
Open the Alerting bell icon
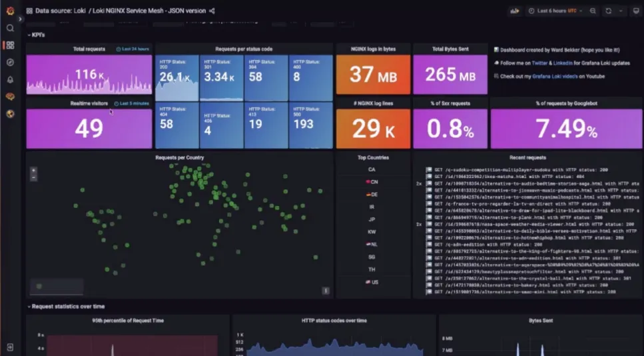tap(10, 80)
